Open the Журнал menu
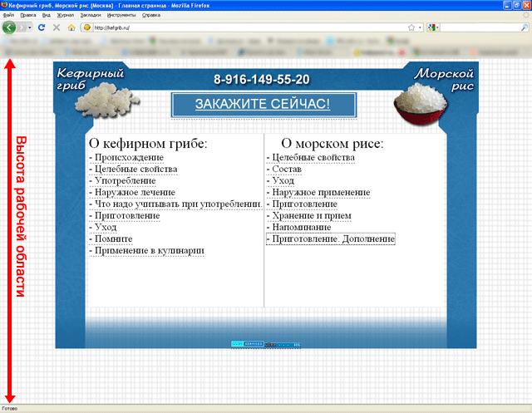Image resolution: width=532 pixels, height=413 pixels. tap(65, 15)
